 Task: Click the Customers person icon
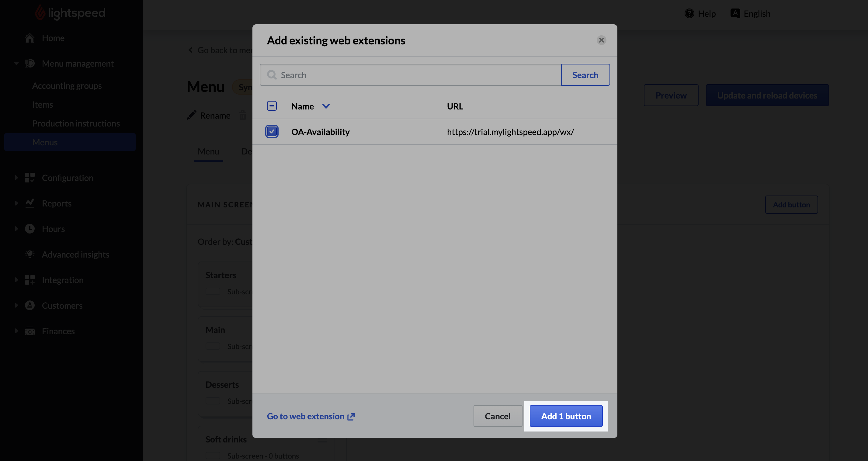pos(30,305)
